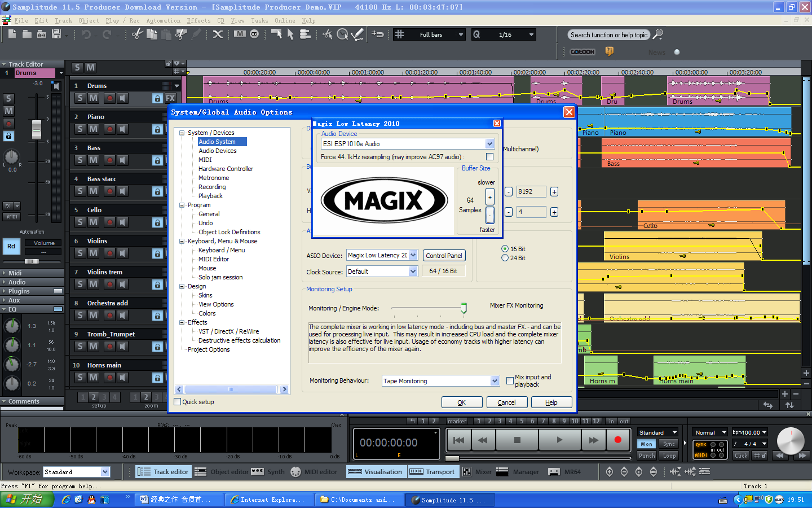The height and width of the screenshot is (508, 812).
Task: Click the Play transport button
Action: click(559, 440)
